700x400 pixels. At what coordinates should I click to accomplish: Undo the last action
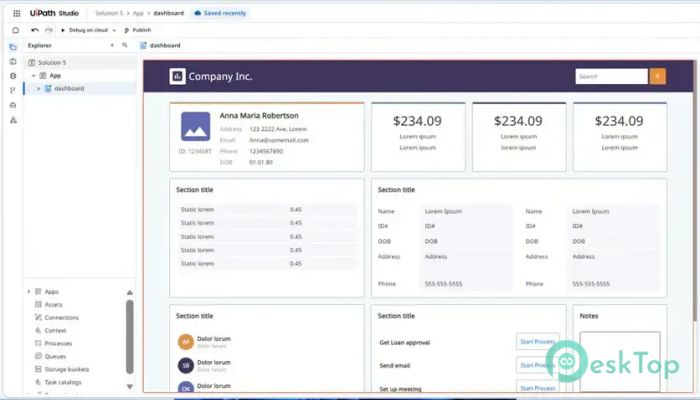click(x=35, y=30)
